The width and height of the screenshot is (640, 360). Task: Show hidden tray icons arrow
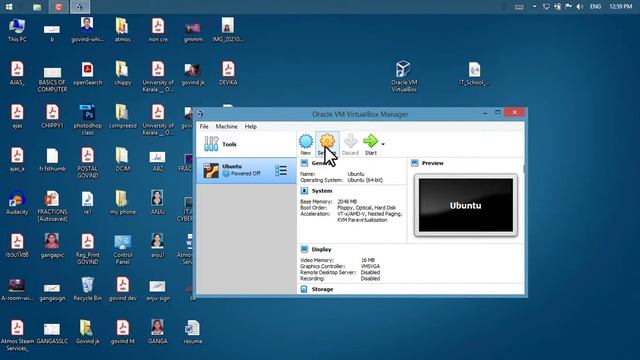[x=534, y=7]
